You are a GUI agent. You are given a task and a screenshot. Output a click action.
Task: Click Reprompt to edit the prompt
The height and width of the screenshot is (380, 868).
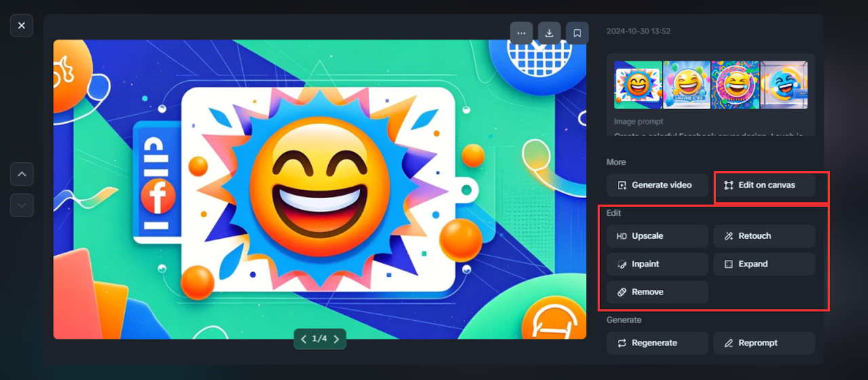[764, 343]
